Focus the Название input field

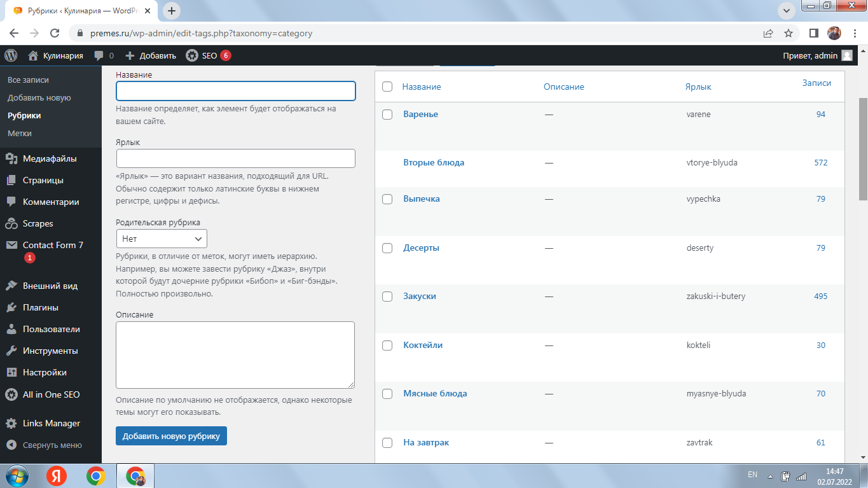pos(235,91)
